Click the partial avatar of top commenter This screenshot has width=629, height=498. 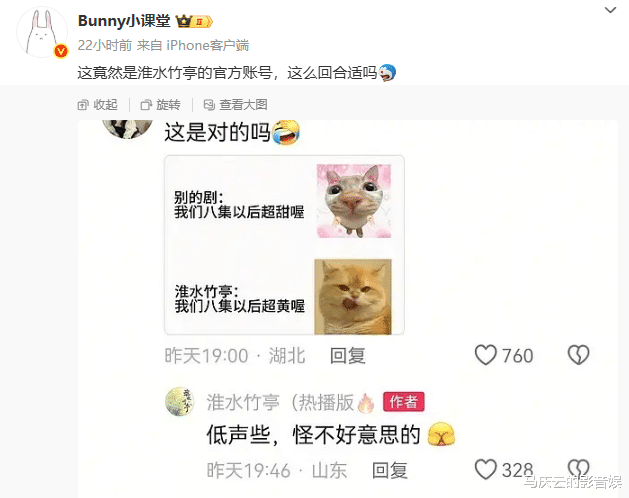coord(128,128)
